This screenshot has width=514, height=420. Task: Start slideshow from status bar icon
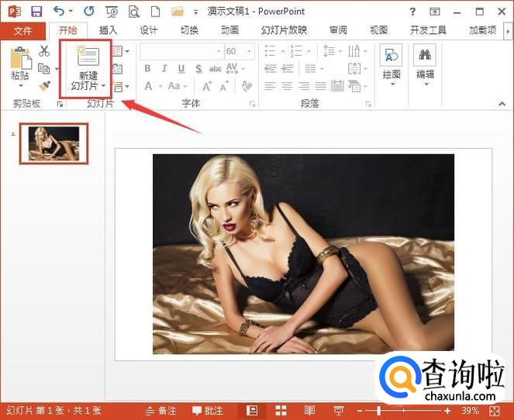338,410
